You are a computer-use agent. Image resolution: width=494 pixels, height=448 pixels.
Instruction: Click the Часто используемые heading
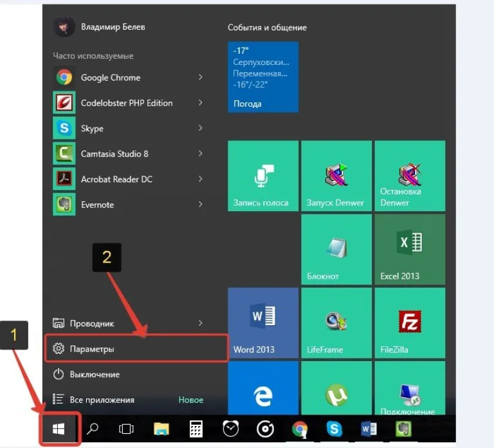[x=93, y=56]
